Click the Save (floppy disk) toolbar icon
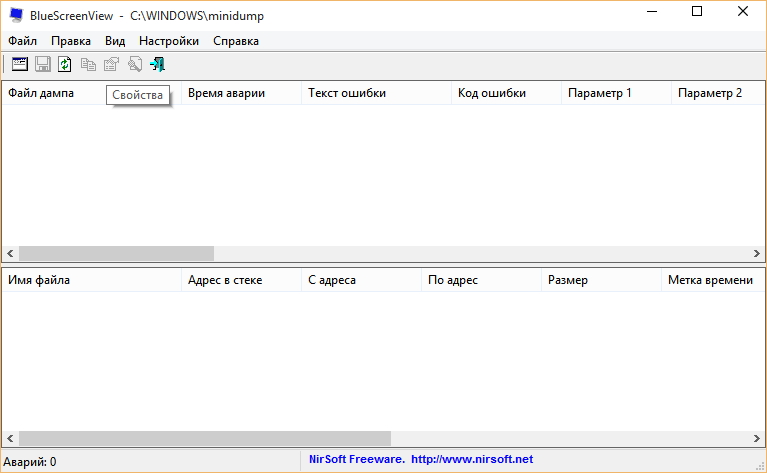This screenshot has width=767, height=473. (43, 64)
